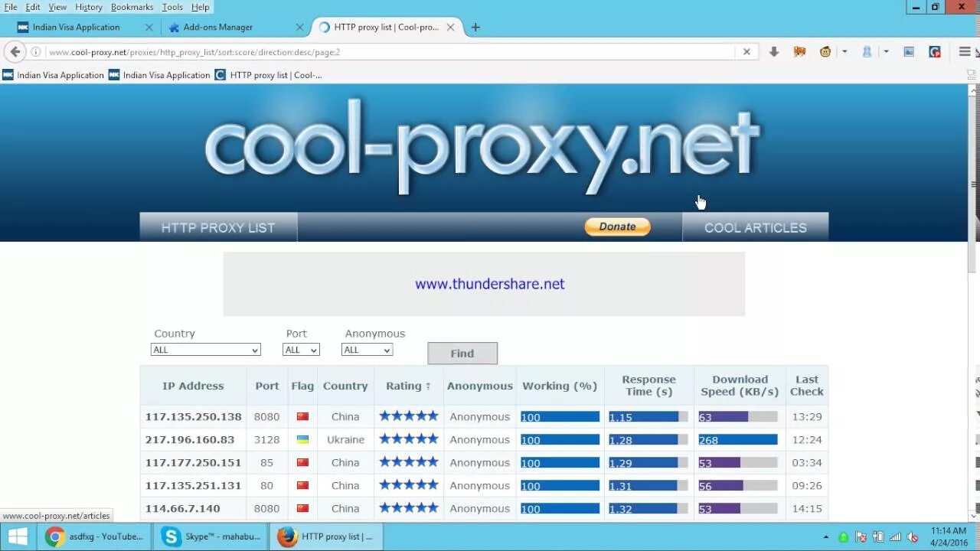
Task: Click IP address 117.135.250.138
Action: pyautogui.click(x=193, y=417)
